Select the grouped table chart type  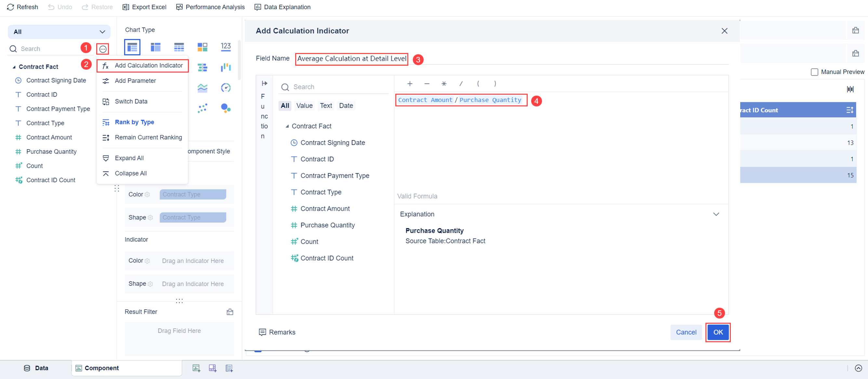(x=155, y=47)
